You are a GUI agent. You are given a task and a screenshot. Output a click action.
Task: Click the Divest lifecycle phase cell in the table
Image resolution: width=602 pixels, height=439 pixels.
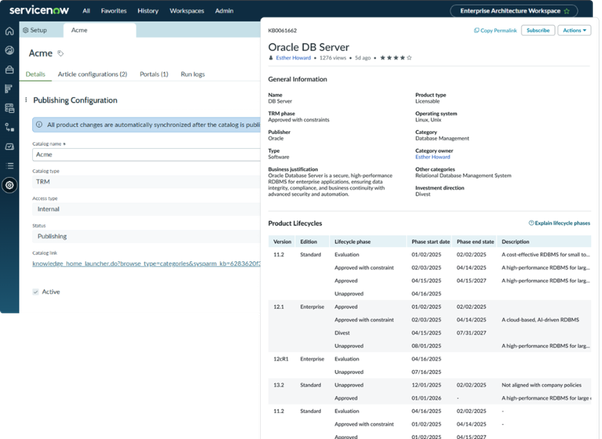point(342,333)
